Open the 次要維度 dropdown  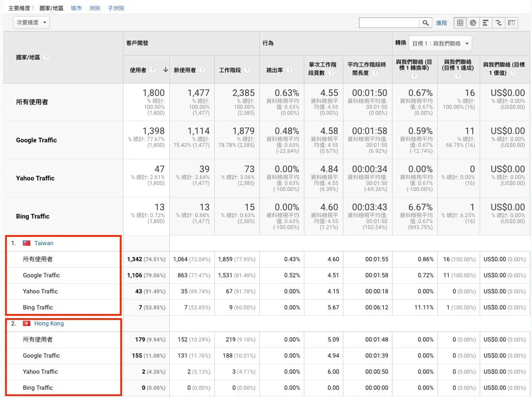(x=32, y=22)
